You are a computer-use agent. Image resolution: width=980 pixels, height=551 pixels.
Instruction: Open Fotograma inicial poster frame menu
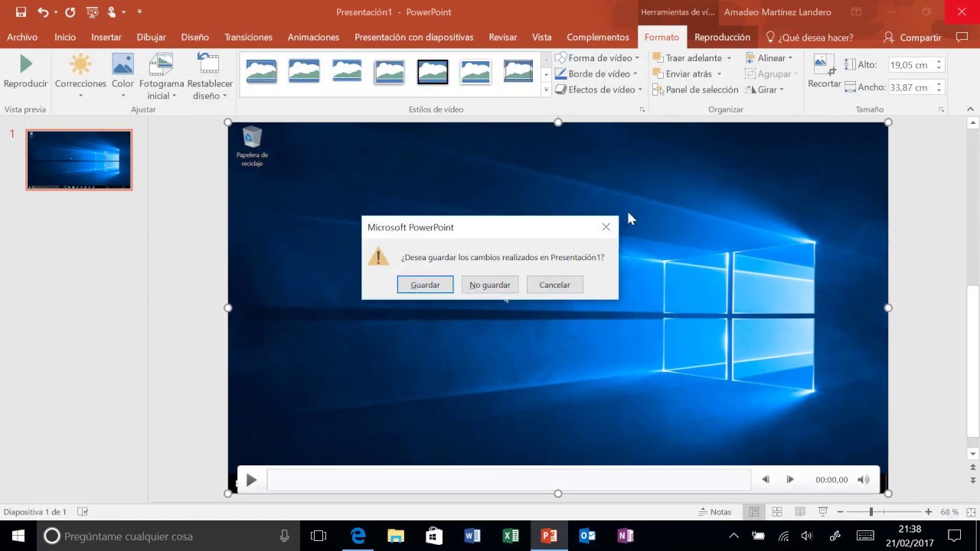point(162,77)
